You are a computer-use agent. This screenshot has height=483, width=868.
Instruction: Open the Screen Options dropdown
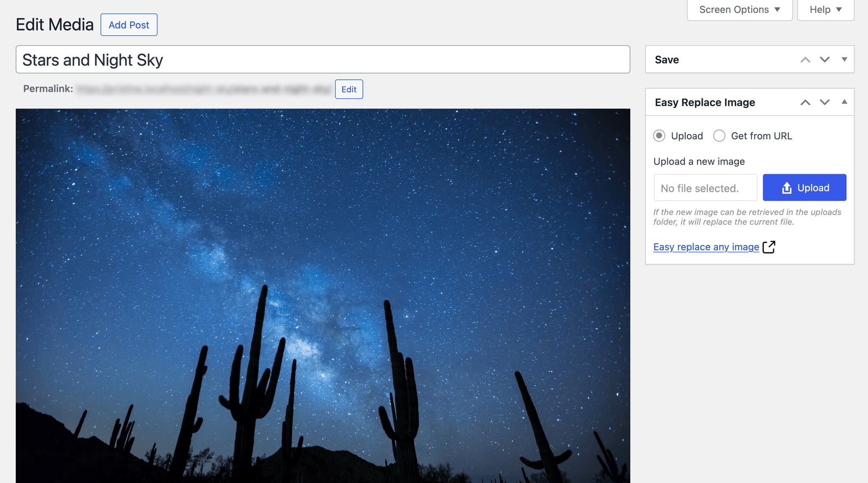(740, 10)
